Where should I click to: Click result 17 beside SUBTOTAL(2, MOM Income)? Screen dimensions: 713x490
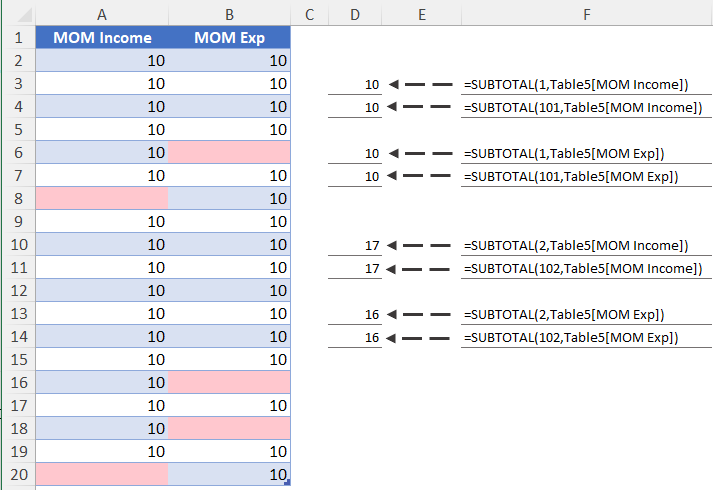(x=372, y=245)
